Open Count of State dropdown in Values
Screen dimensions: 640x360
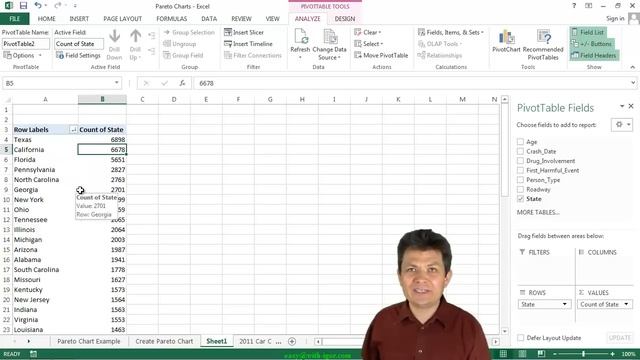point(626,304)
